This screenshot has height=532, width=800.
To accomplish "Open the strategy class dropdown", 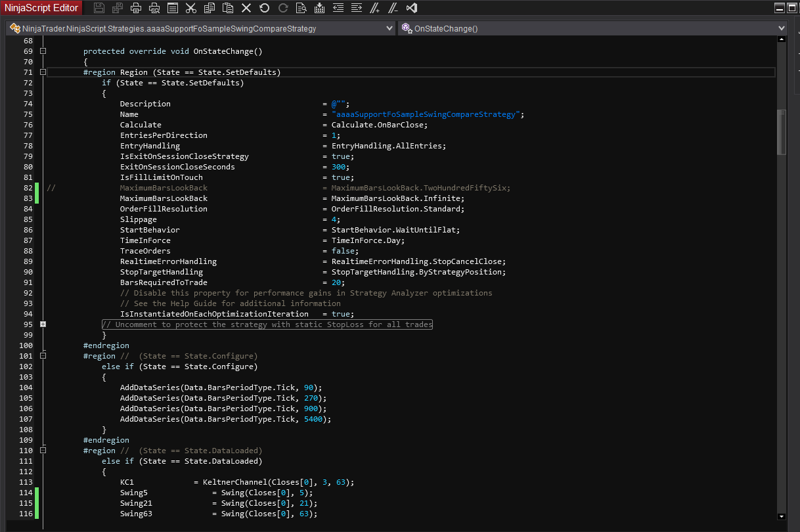I will tap(389, 28).
